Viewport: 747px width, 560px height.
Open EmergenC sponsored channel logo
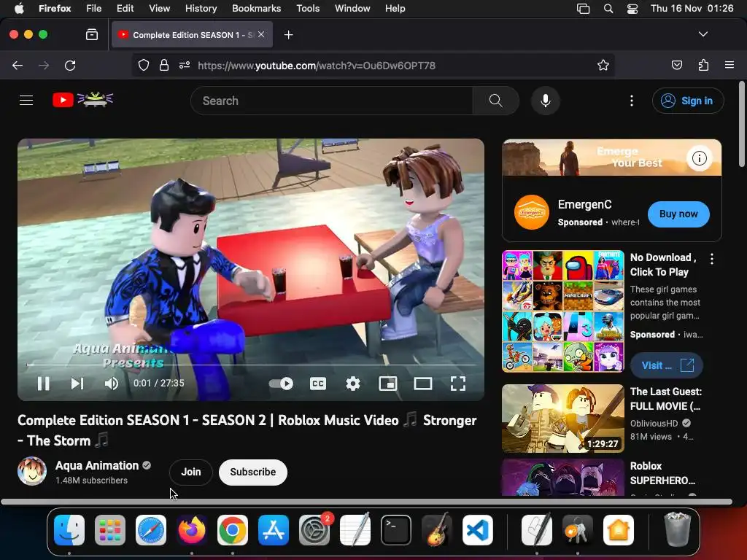(532, 212)
